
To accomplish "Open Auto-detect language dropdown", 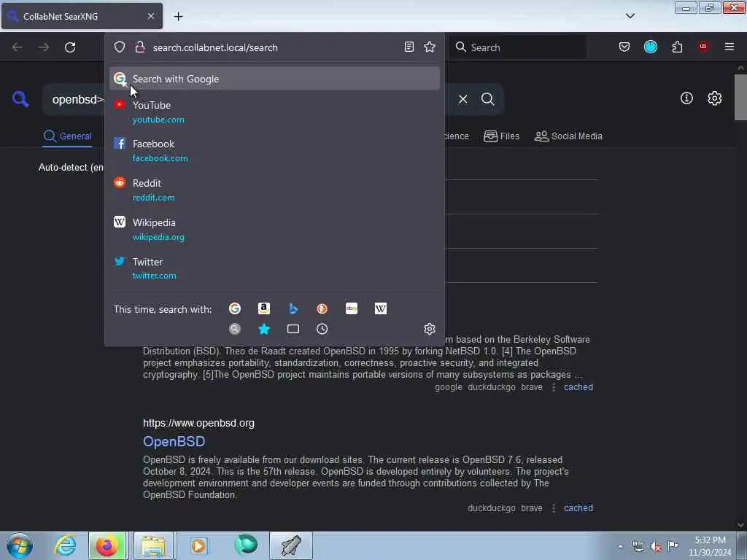I will (x=71, y=167).
